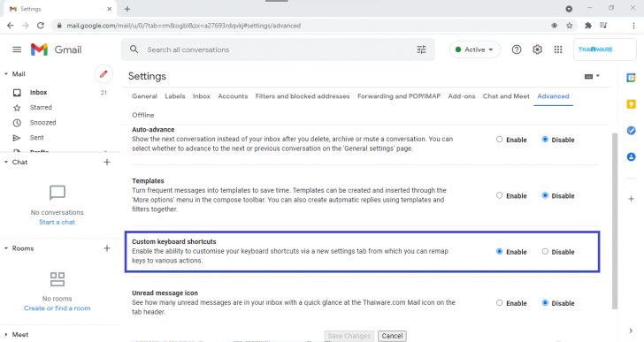
Task: Open the Keep side panel icon
Action: 631,104
